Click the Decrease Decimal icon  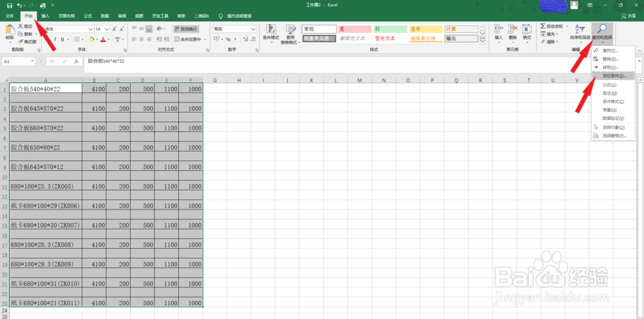point(252,39)
